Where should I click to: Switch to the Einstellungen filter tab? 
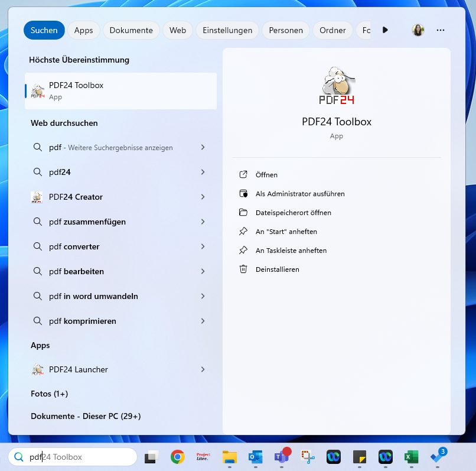(227, 30)
